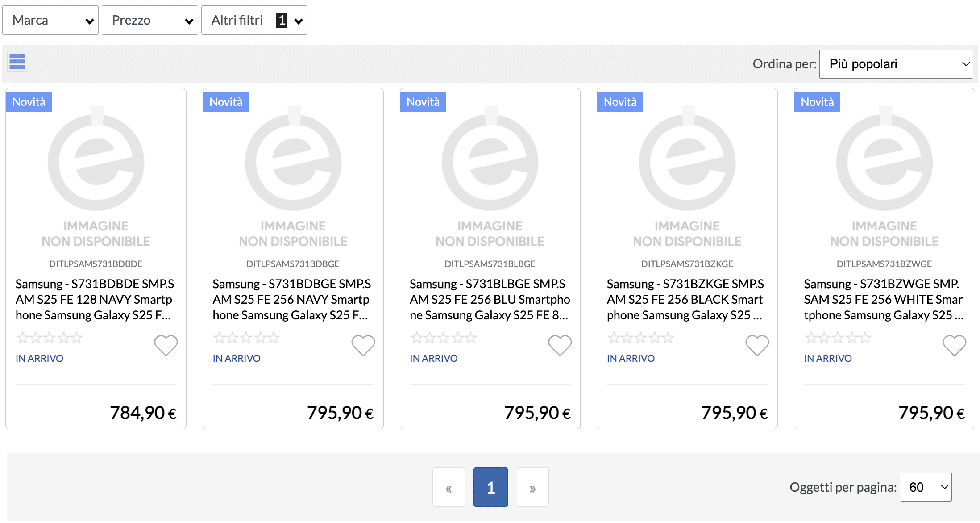Open the Altri filtri dropdown

[254, 20]
